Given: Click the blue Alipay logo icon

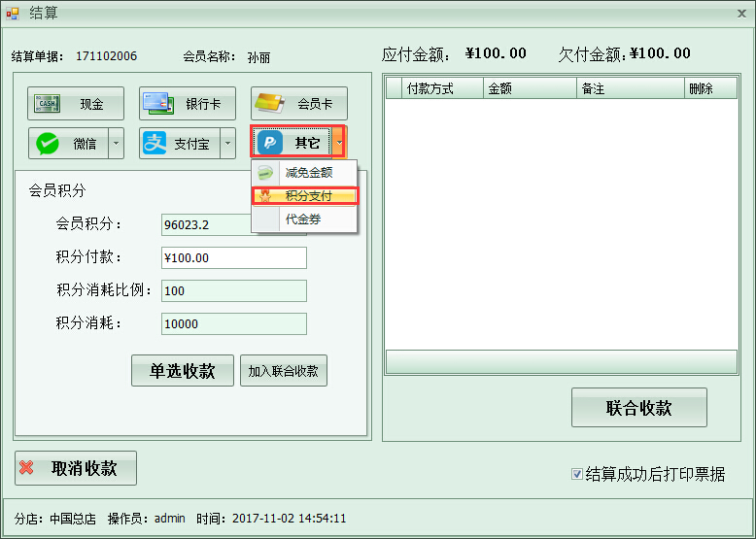Looking at the screenshot, I should (155, 143).
